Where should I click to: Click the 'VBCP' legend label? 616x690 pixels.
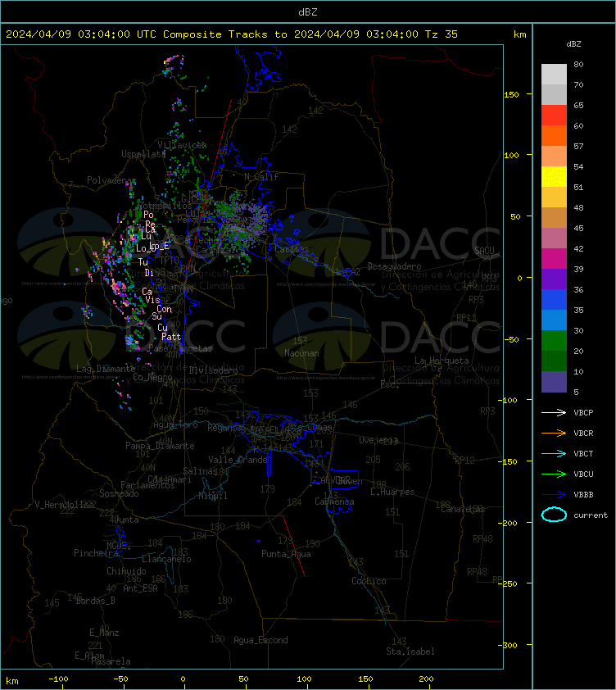tap(583, 412)
